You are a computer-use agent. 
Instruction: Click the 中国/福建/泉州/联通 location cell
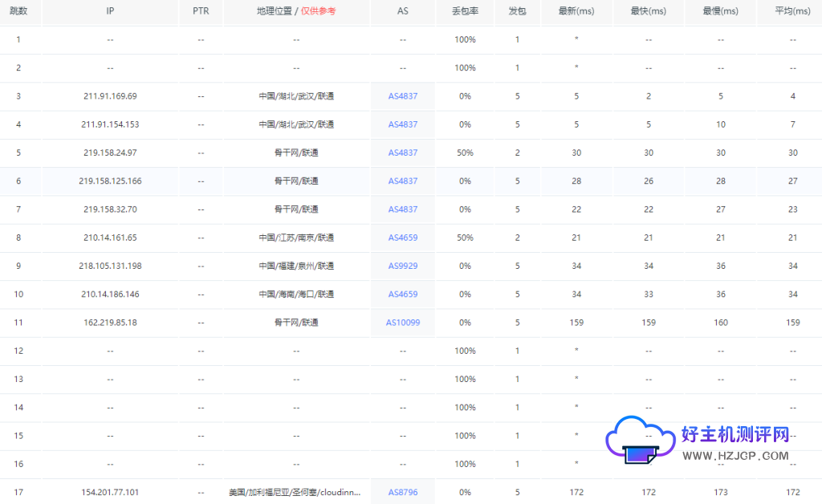(296, 266)
